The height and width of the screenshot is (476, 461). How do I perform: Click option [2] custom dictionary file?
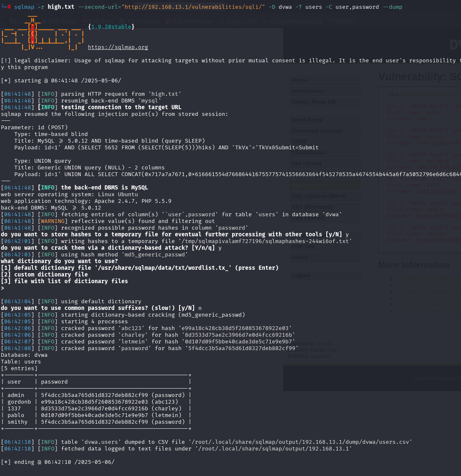[44, 274]
